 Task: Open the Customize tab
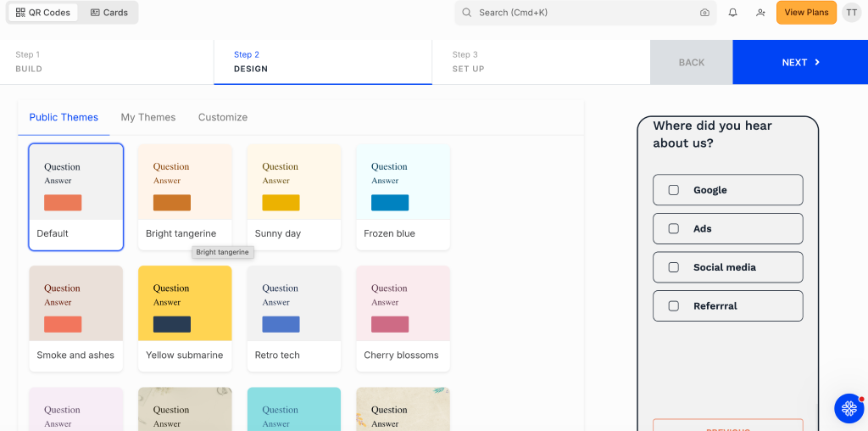(223, 117)
